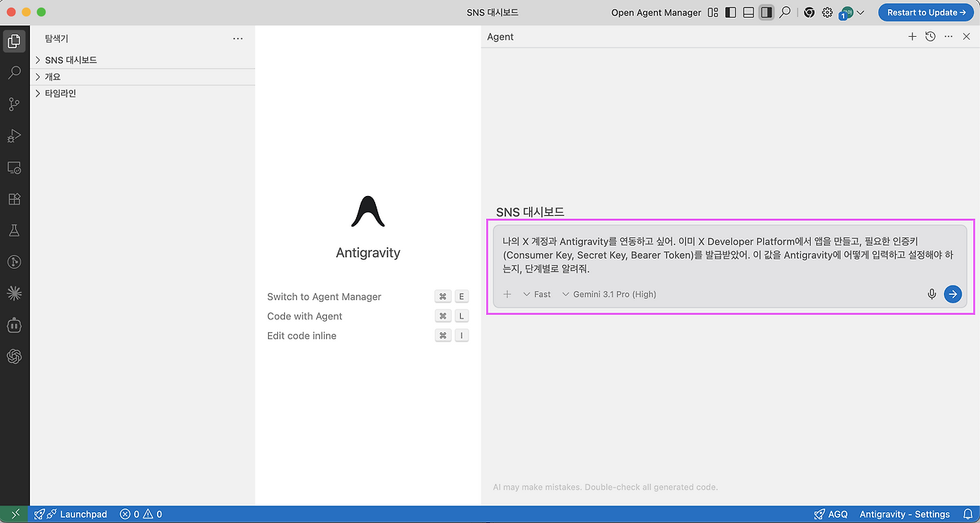Open the Claude starburst icon panel
The width and height of the screenshot is (980, 523).
tap(14, 293)
